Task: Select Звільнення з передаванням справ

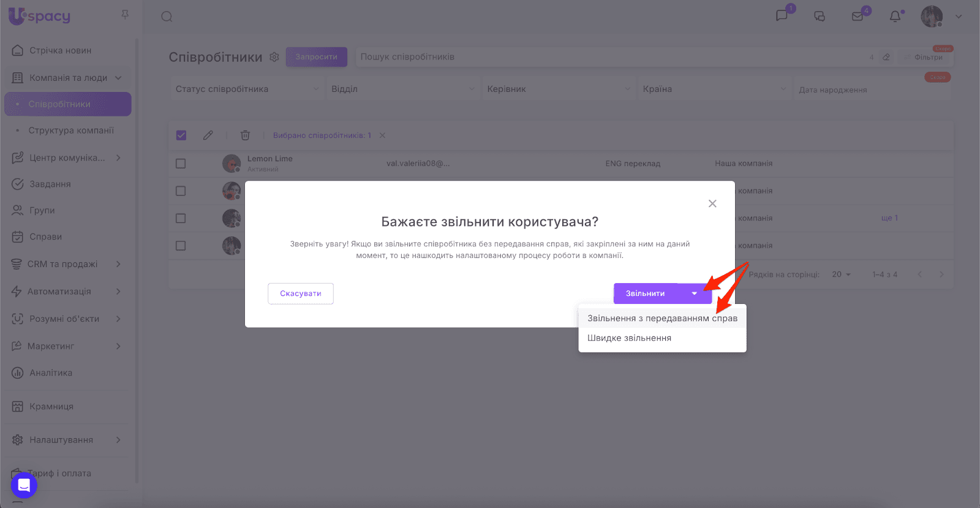Action: coord(662,318)
